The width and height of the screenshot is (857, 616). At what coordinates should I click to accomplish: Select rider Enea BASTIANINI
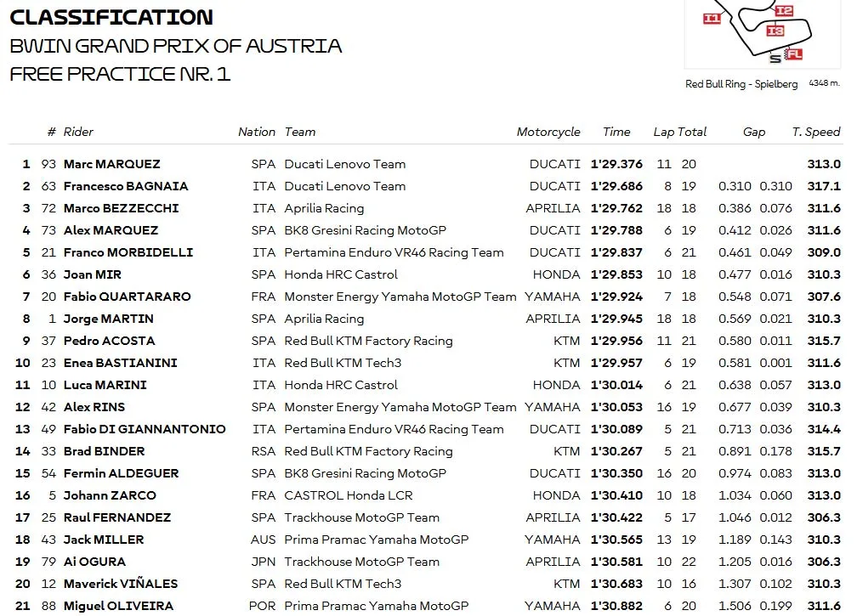tap(120, 363)
